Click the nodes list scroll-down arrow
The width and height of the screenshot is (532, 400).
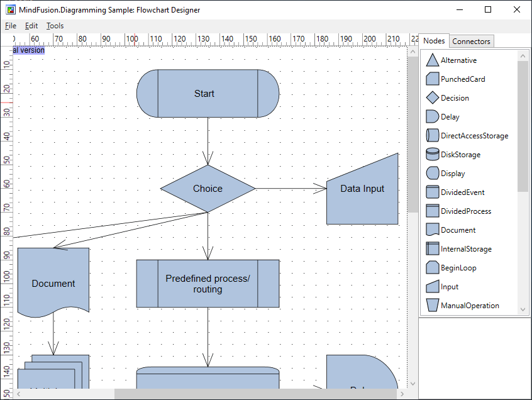click(523, 309)
